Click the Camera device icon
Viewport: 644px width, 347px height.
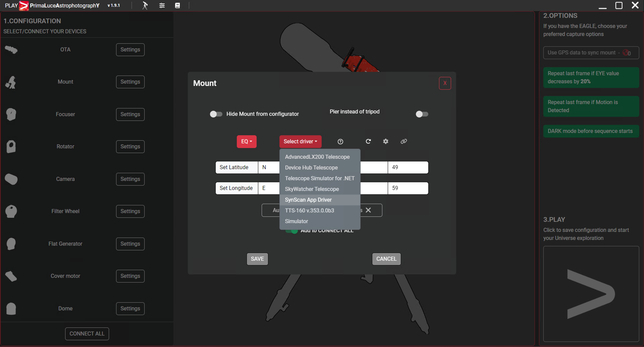coord(11,179)
